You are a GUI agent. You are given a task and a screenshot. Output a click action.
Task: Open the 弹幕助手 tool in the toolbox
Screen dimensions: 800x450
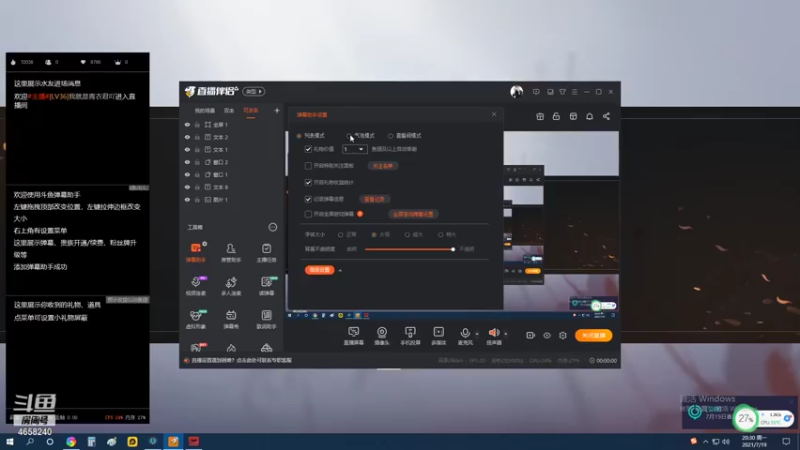[195, 253]
